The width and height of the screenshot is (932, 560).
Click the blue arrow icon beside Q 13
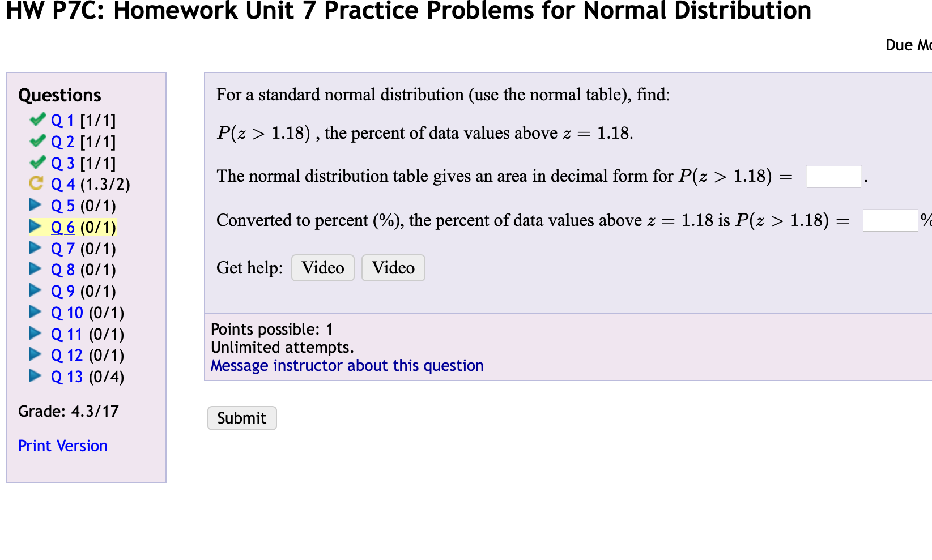(x=35, y=375)
